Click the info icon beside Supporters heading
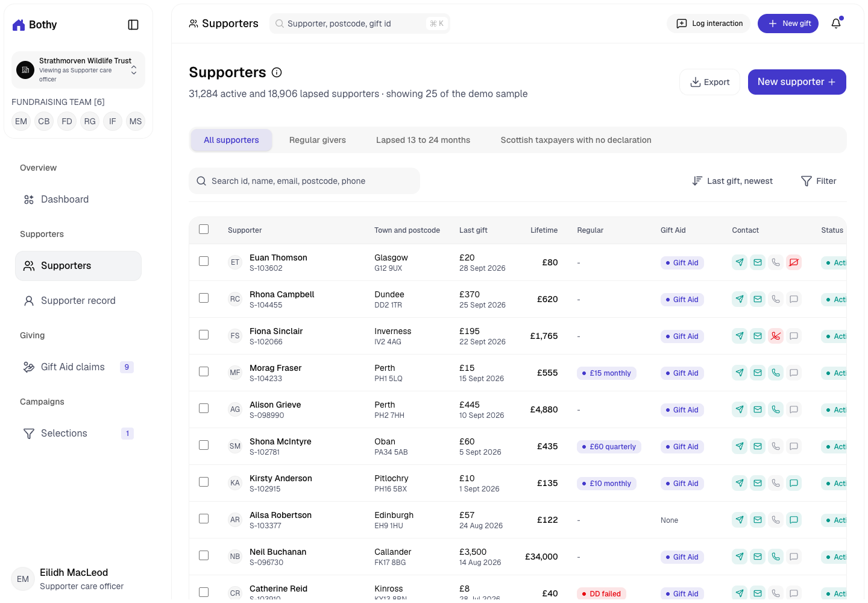Viewport: 868px width, 603px height. coord(277,72)
